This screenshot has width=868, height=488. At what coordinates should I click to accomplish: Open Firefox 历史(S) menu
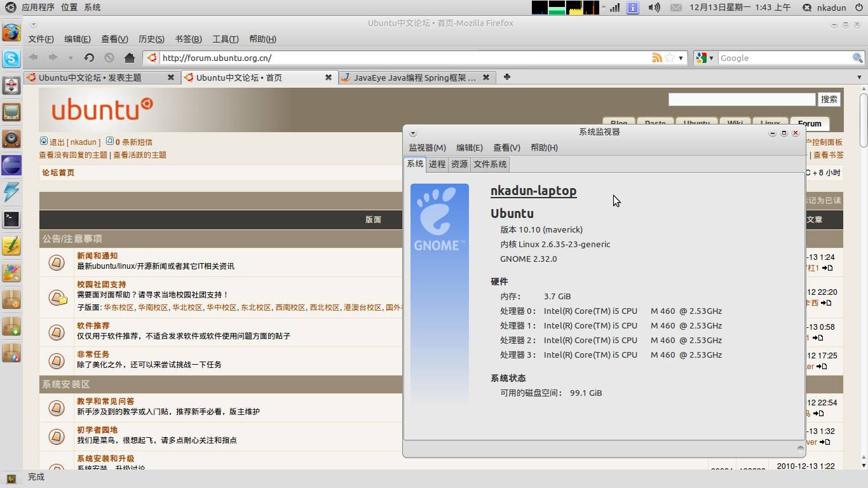coord(151,39)
